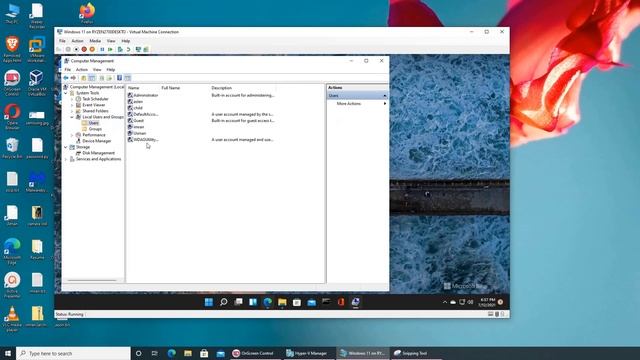Click the Up one level toolbar icon
Viewport: 640px width, 360px height.
coord(84,78)
